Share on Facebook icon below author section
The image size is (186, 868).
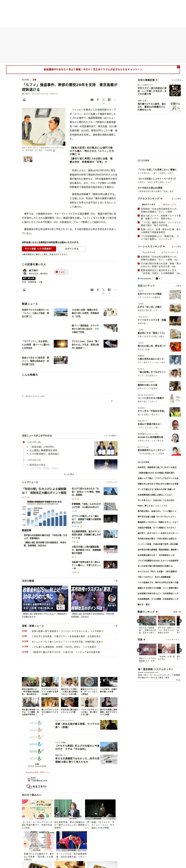pyautogui.click(x=98, y=290)
